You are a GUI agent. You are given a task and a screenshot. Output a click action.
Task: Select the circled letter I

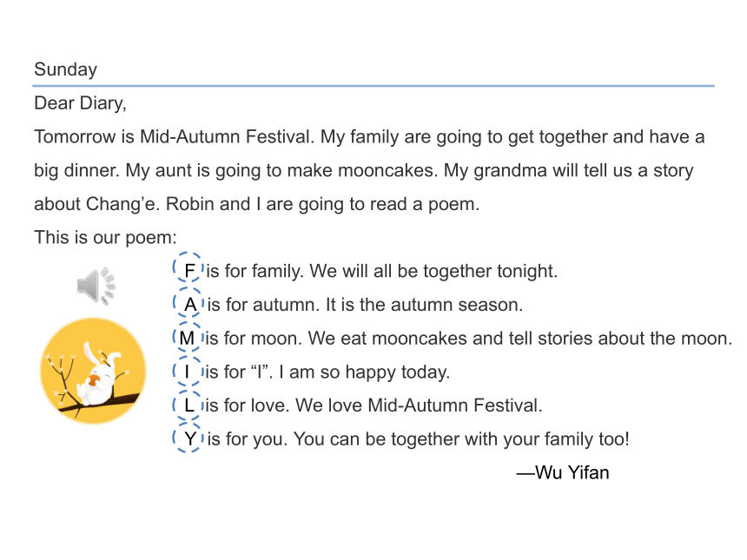[x=188, y=372]
